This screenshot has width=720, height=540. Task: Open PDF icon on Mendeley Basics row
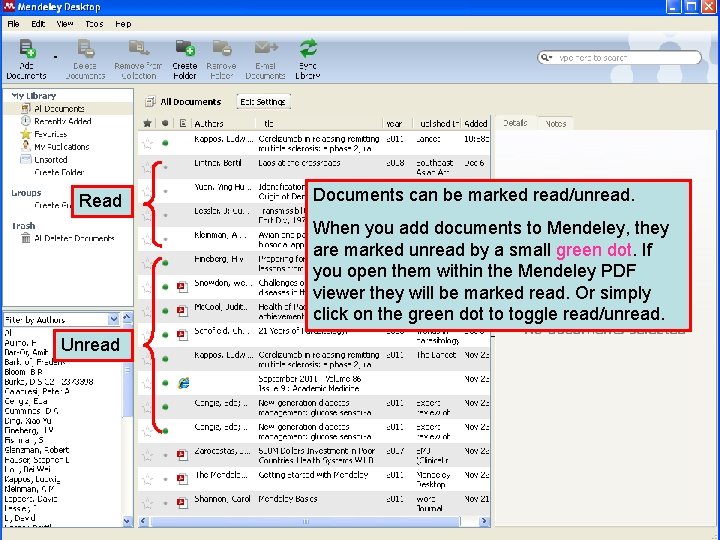point(182,503)
